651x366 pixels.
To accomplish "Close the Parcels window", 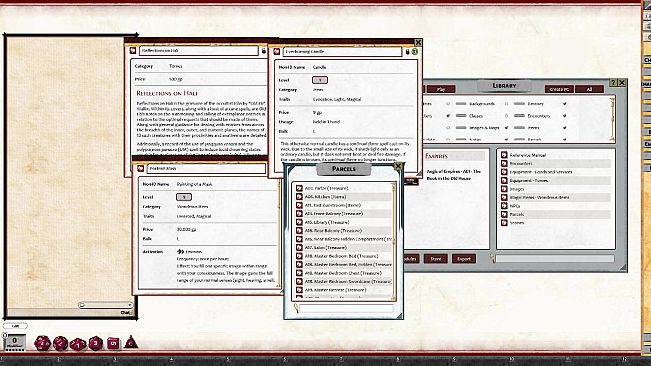I will (x=398, y=166).
